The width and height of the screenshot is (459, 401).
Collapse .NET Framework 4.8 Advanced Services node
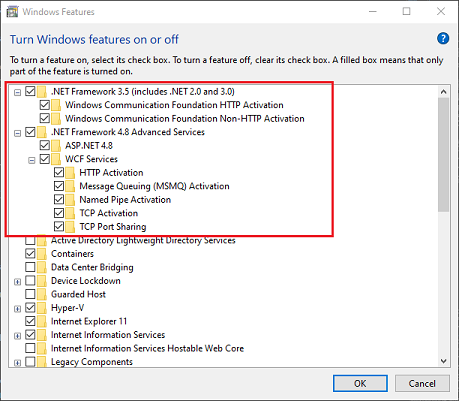pyautogui.click(x=17, y=133)
